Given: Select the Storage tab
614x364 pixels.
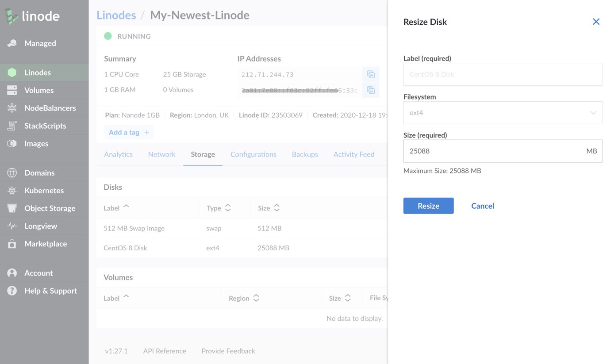Looking at the screenshot, I should pyautogui.click(x=203, y=154).
